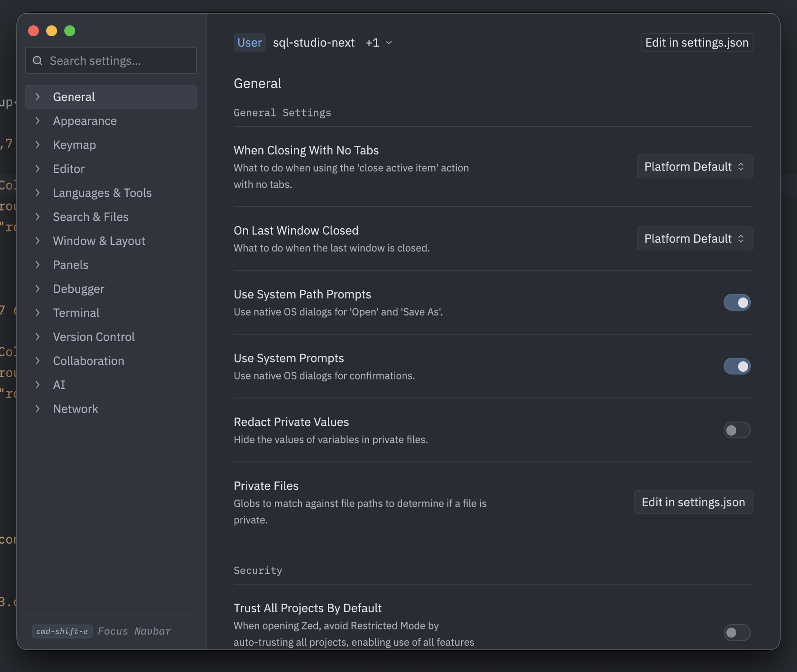Turn off Use System Prompts switch

[x=737, y=366]
